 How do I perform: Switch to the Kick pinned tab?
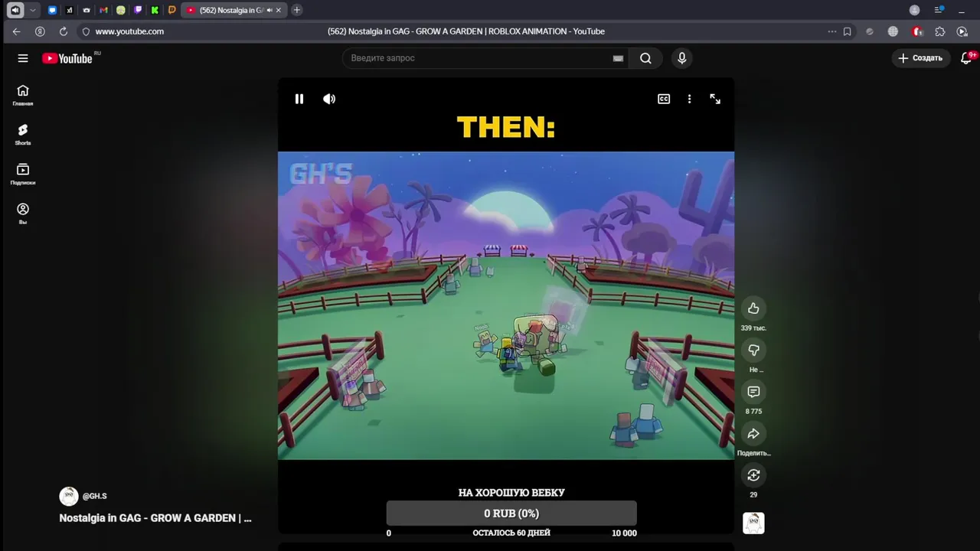click(155, 10)
